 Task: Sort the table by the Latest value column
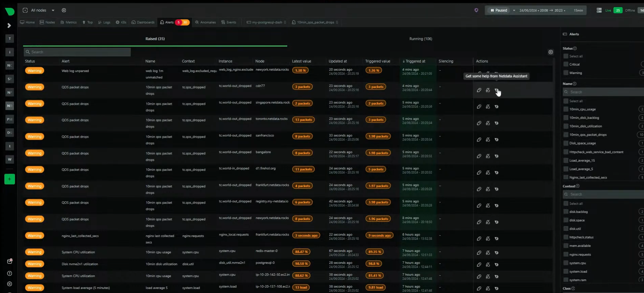coord(301,61)
